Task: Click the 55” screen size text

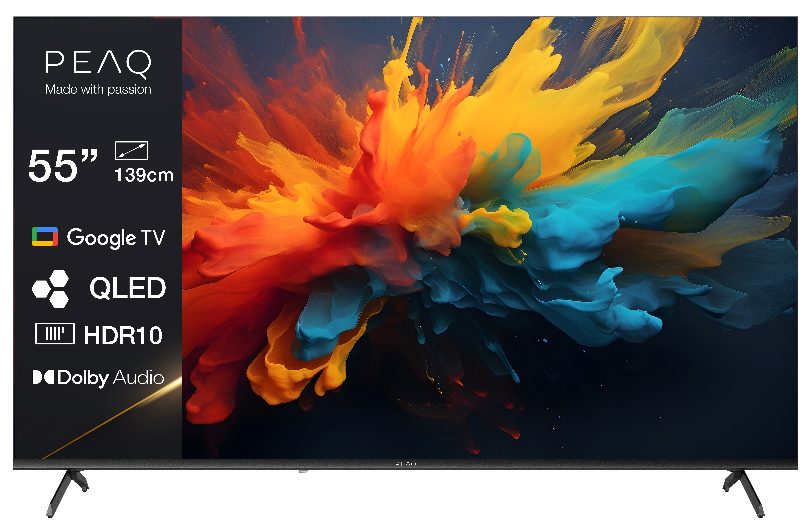Action: (x=63, y=166)
